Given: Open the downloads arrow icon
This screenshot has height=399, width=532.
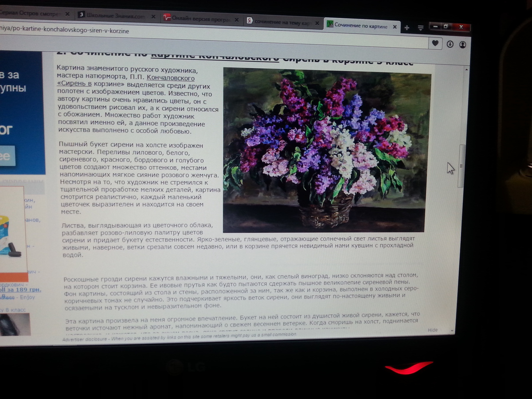Looking at the screenshot, I should (x=450, y=44).
